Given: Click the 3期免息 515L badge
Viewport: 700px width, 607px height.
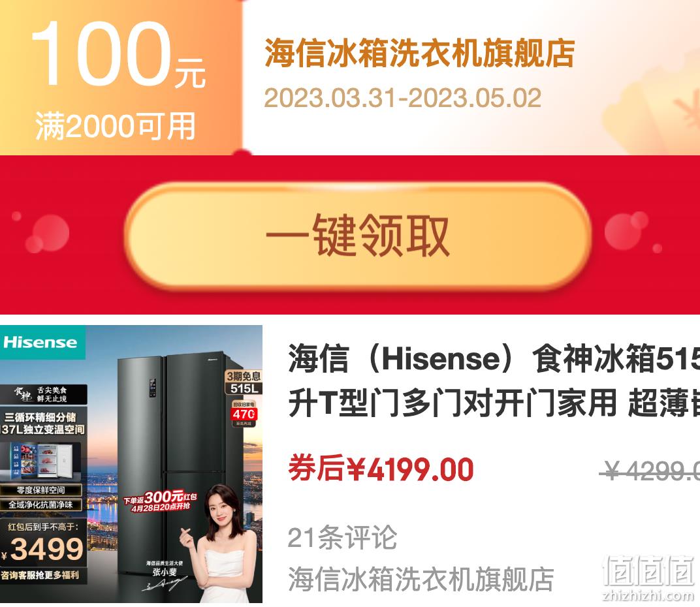Looking at the screenshot, I should click(x=244, y=382).
